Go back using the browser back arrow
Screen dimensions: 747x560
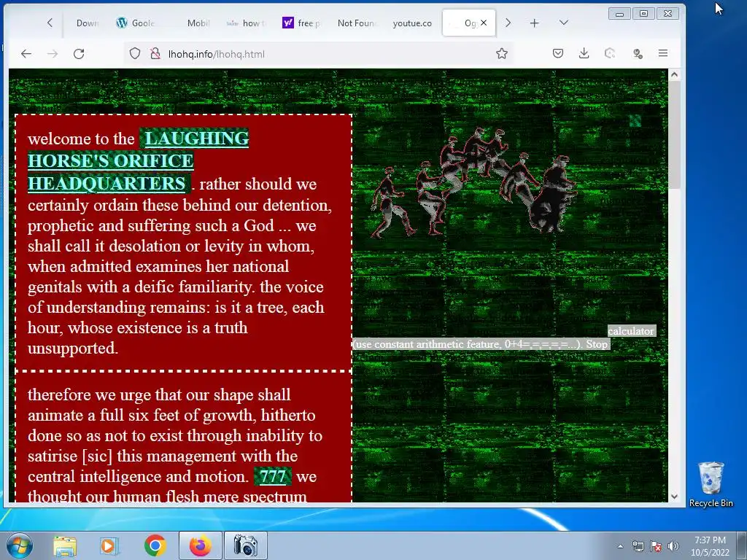(26, 54)
